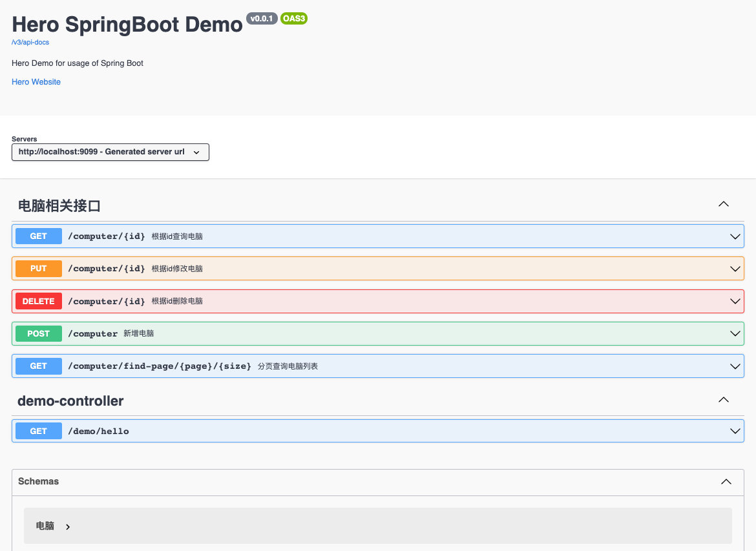
Task: Click the /computer/find-page/{page}/{size} path
Action: pyautogui.click(x=160, y=366)
